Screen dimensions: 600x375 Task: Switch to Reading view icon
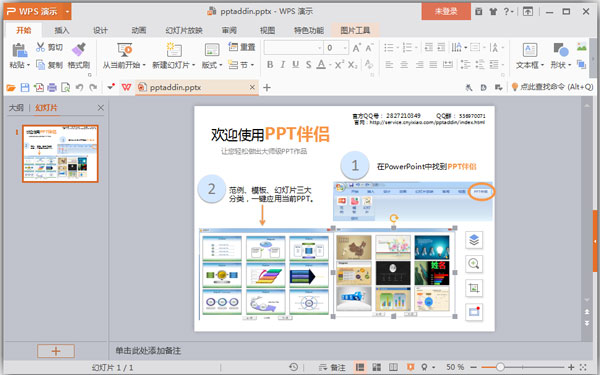(x=393, y=367)
